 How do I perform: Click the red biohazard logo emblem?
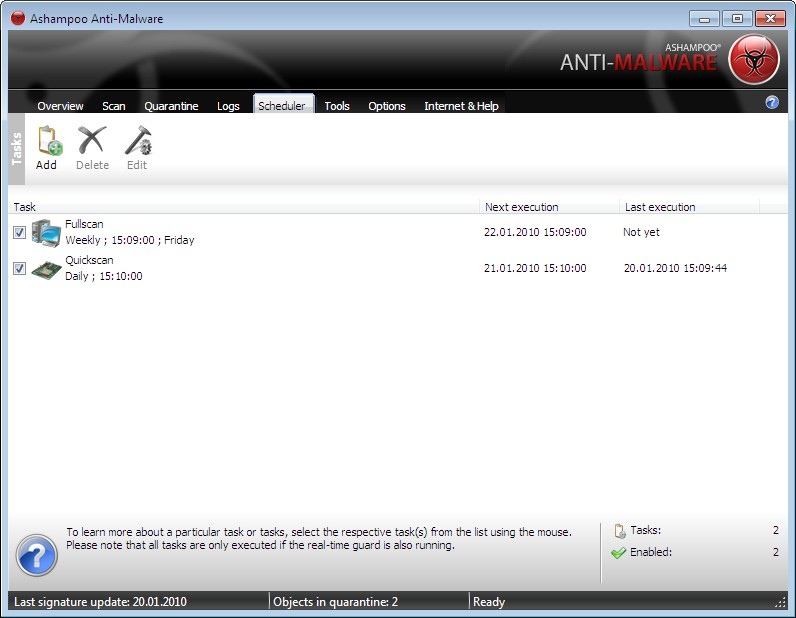pyautogui.click(x=754, y=59)
